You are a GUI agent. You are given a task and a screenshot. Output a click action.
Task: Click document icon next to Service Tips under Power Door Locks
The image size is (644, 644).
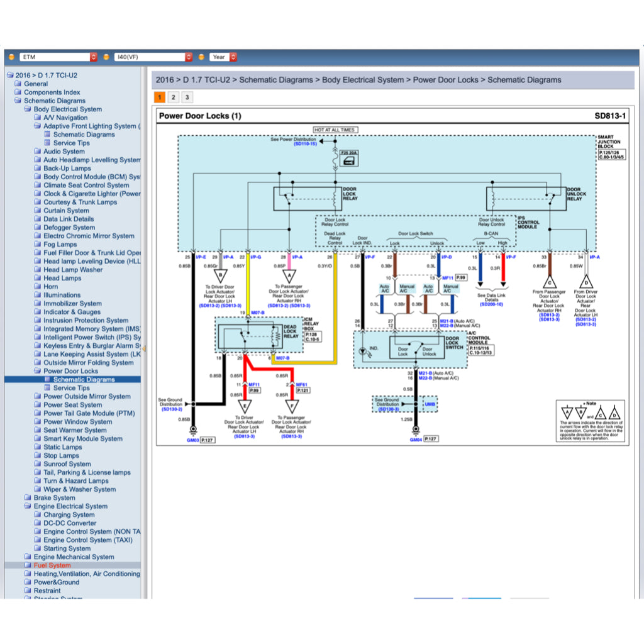[x=47, y=387]
